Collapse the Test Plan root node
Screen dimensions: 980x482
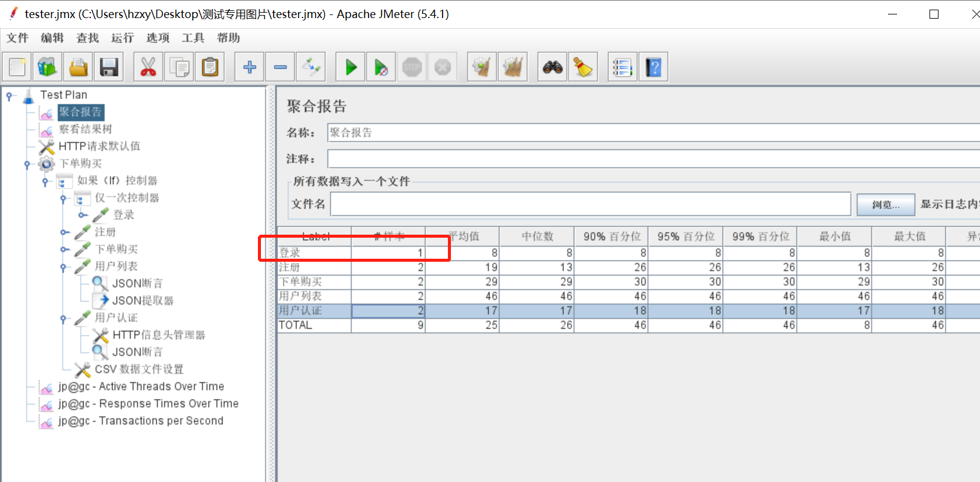tap(9, 96)
